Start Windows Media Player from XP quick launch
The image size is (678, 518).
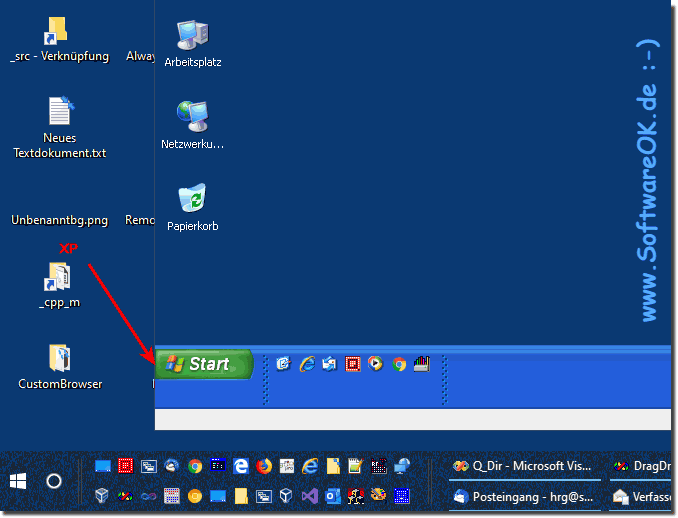click(375, 364)
